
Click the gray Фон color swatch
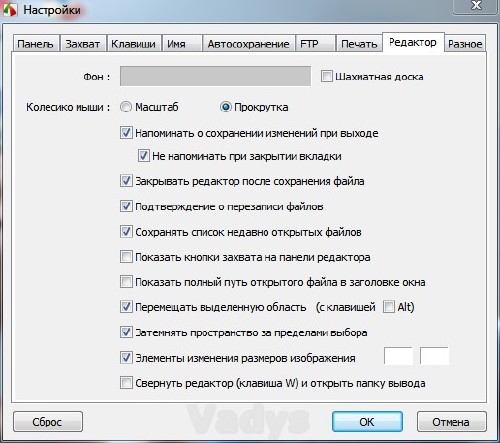[x=215, y=76]
